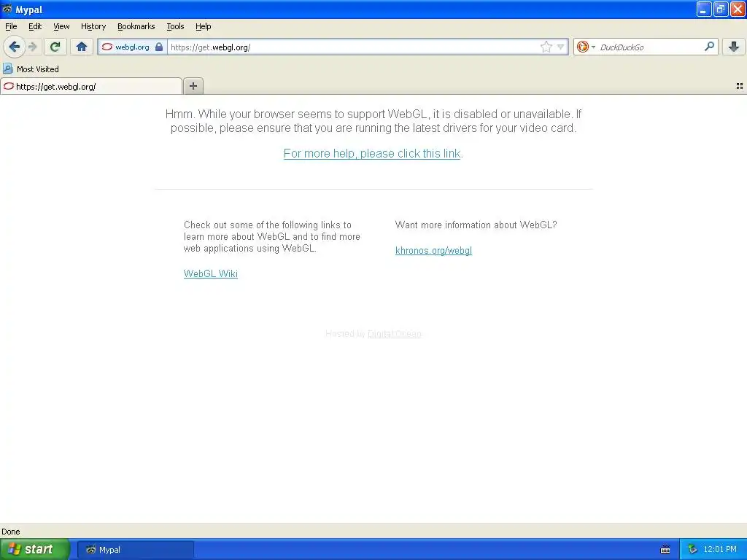Restore down the Mypal window
The image size is (747, 560).
tap(721, 9)
